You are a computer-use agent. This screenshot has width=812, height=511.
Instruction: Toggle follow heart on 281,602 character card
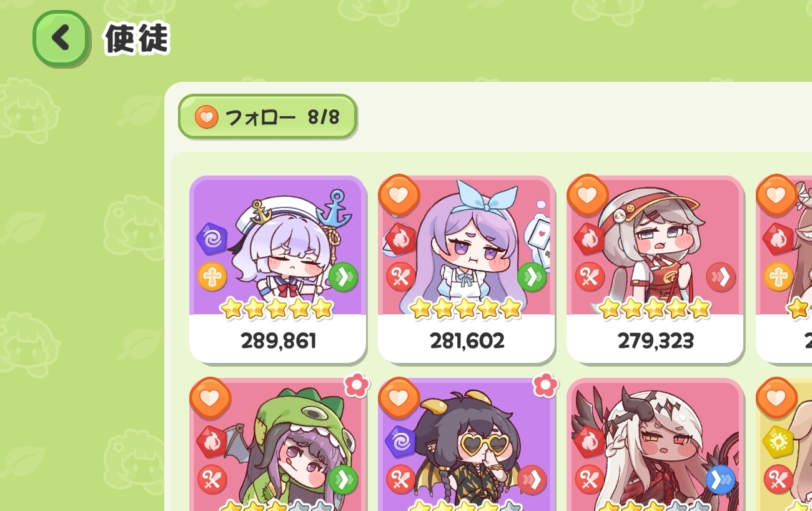[399, 196]
